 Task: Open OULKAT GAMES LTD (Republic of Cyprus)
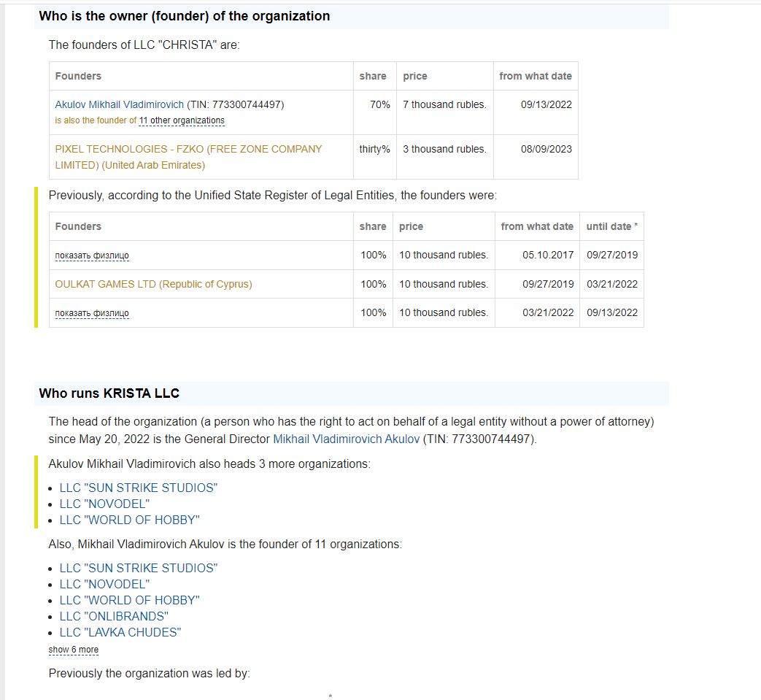tap(153, 284)
